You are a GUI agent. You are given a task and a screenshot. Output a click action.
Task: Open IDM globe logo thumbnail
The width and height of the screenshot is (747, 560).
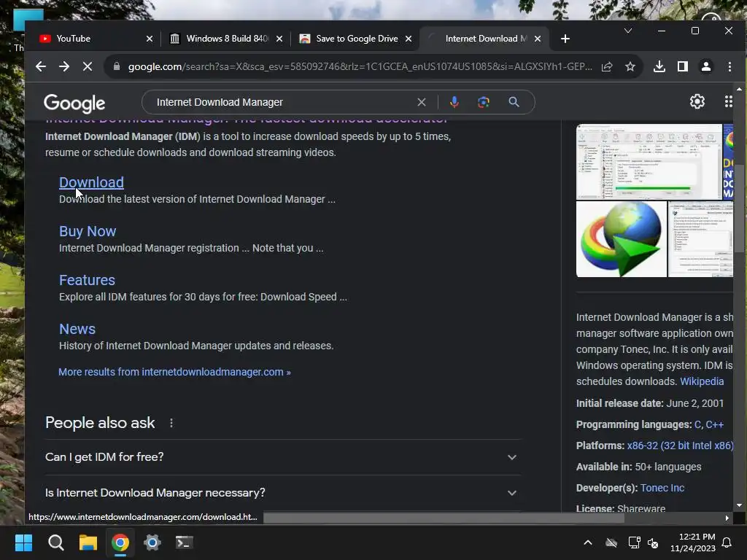(622, 239)
